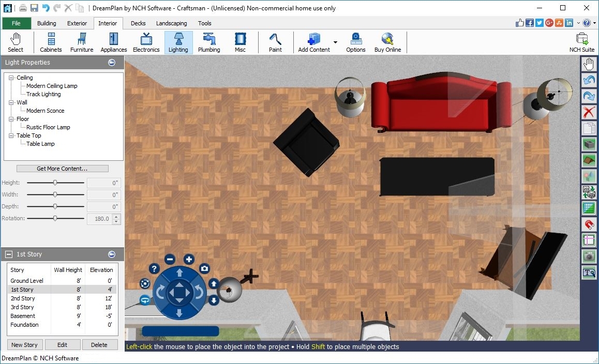This screenshot has height=364, width=599.
Task: Click the zoom in plus button
Action: [x=189, y=260]
